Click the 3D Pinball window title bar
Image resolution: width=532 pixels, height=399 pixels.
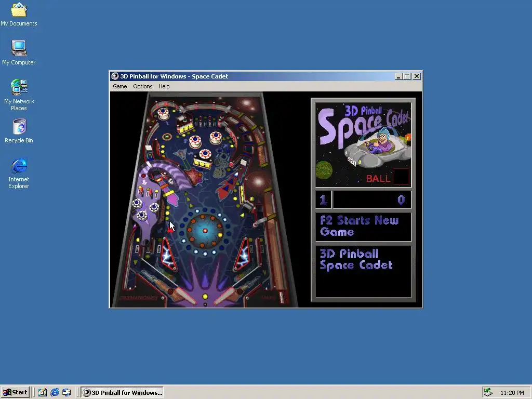click(265, 76)
